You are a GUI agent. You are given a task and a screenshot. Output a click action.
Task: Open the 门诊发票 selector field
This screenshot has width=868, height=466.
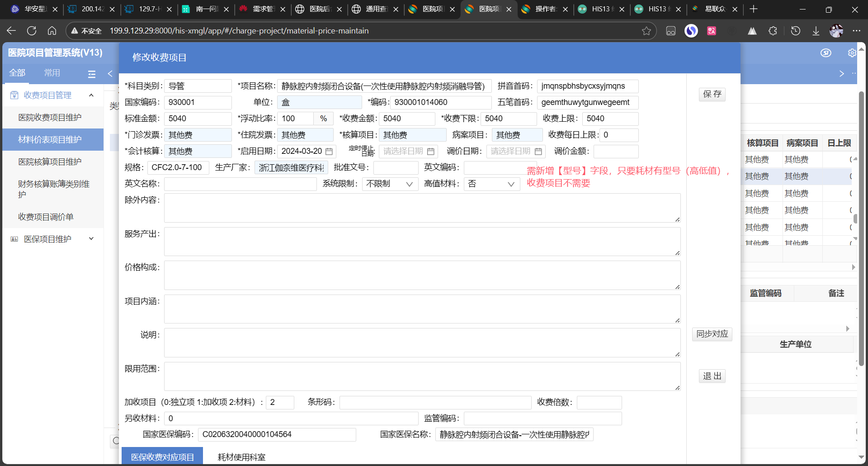[x=198, y=135]
